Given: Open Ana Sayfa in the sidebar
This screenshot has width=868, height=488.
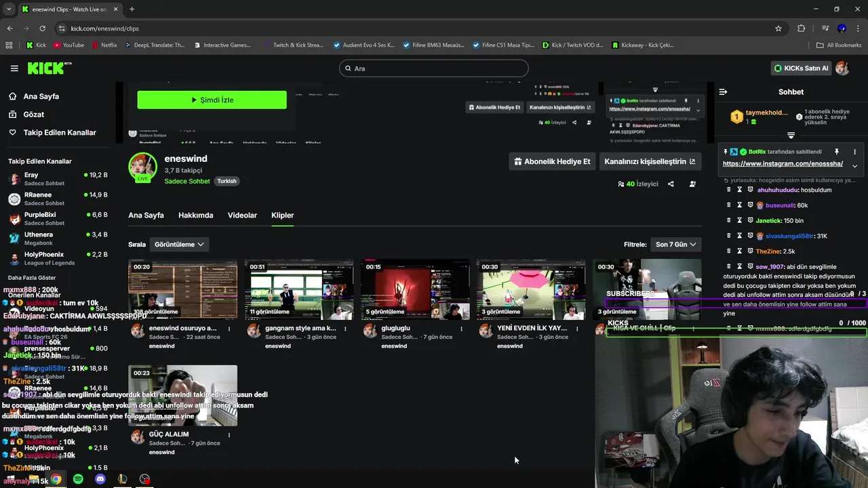Looking at the screenshot, I should [x=41, y=96].
